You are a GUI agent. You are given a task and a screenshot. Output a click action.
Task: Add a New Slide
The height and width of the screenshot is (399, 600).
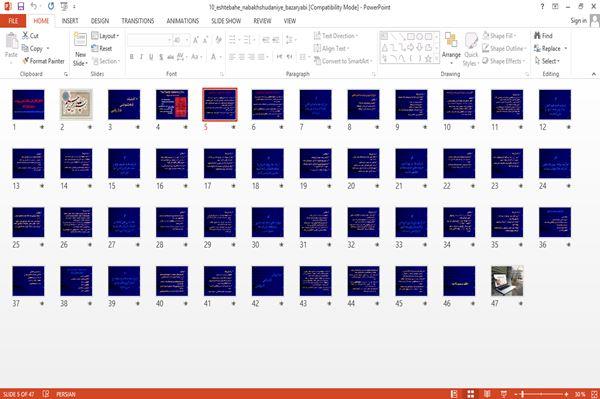[80, 49]
